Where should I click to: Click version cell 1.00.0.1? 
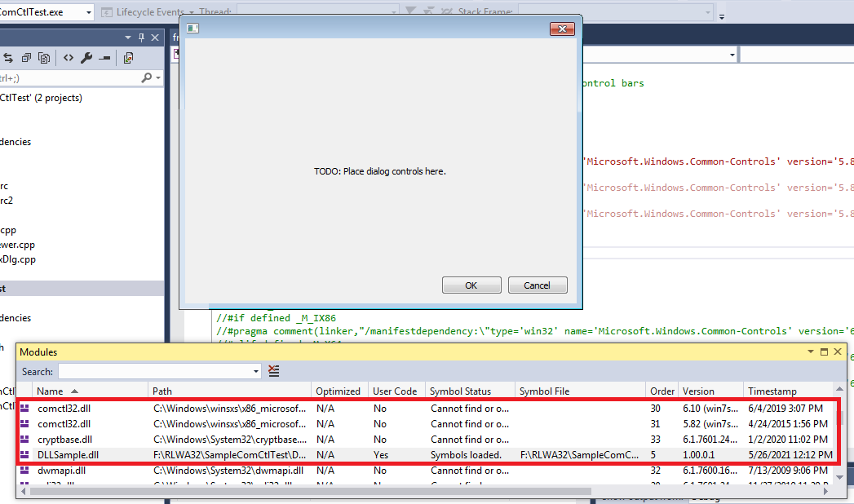(x=699, y=454)
